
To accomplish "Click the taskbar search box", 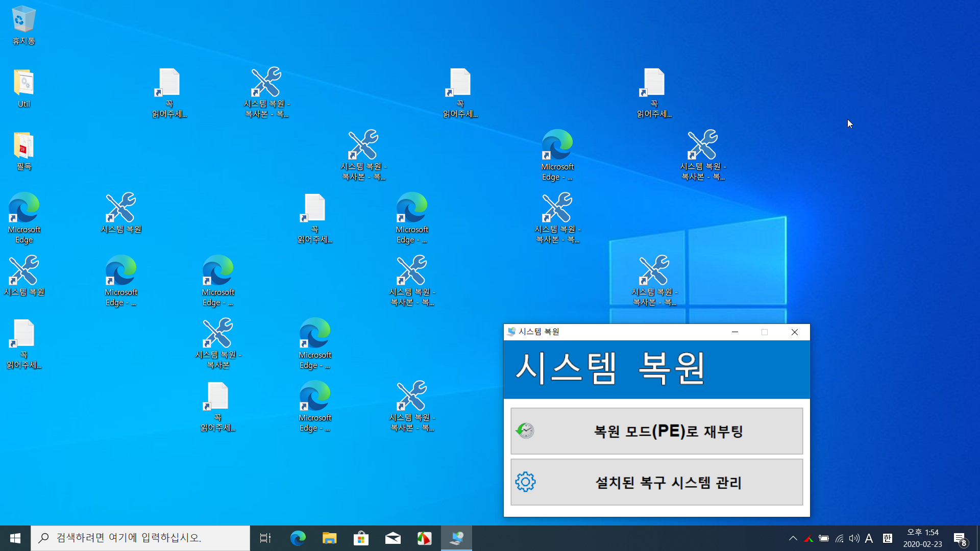I will click(x=140, y=538).
